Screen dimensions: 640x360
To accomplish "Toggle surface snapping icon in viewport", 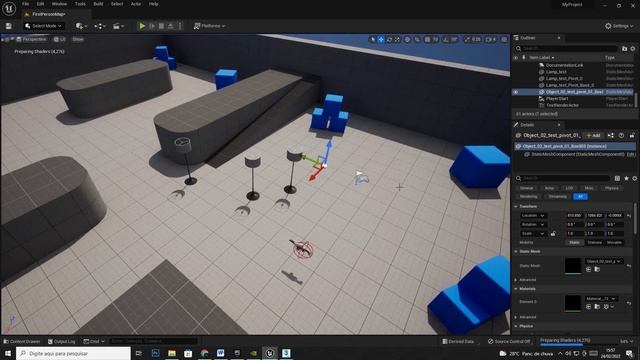I will point(417,39).
